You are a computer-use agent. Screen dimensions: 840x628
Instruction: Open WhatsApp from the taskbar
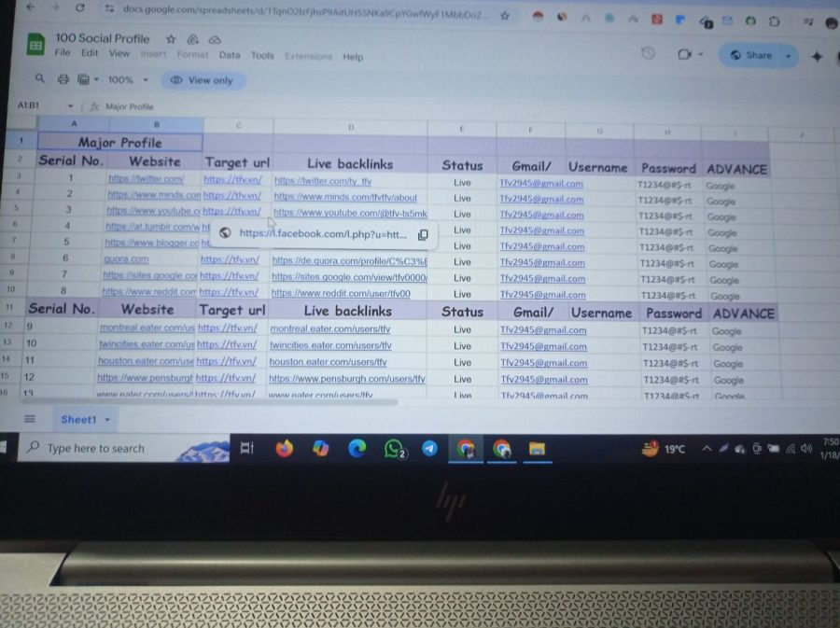pyautogui.click(x=394, y=449)
